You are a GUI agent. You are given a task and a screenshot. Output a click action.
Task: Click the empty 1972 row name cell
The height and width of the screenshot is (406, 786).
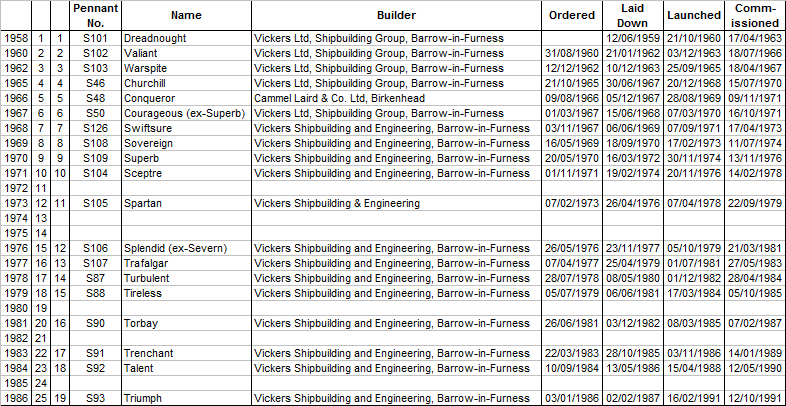tap(186, 188)
